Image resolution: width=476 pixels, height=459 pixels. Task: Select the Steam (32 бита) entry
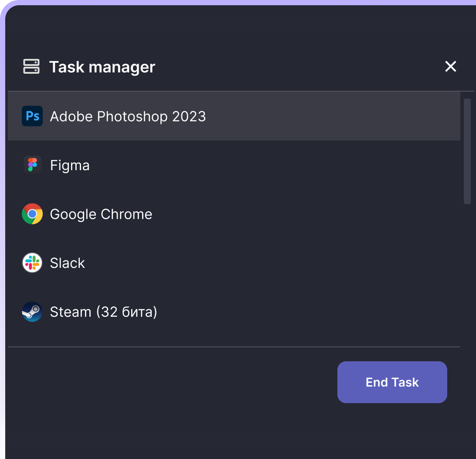pyautogui.click(x=103, y=312)
